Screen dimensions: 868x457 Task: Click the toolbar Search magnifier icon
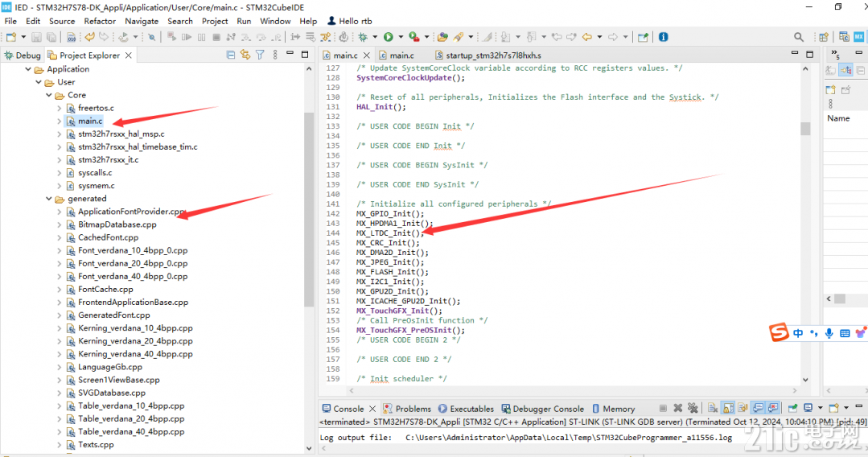(x=798, y=37)
